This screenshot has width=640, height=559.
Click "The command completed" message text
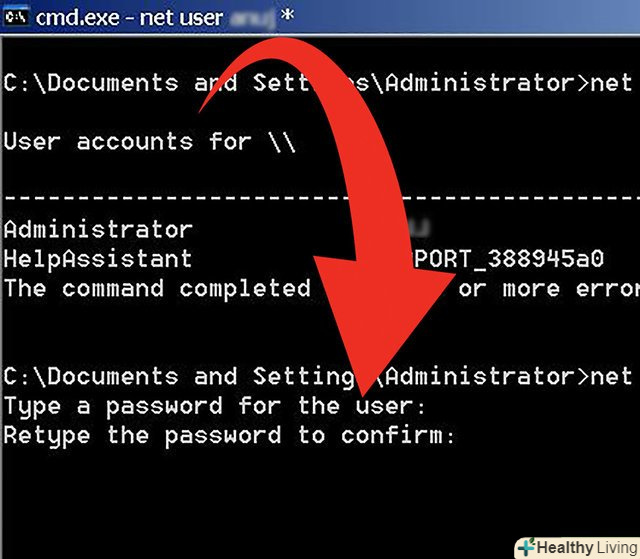(157, 289)
